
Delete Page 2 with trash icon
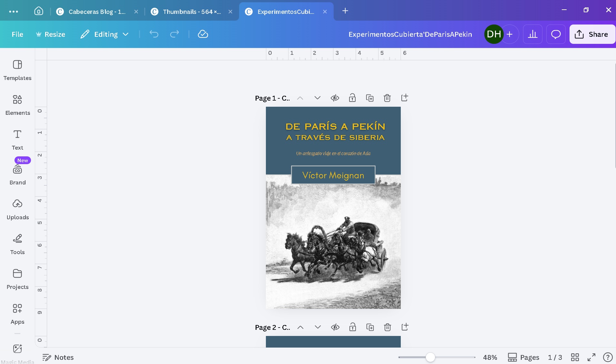[x=388, y=327]
